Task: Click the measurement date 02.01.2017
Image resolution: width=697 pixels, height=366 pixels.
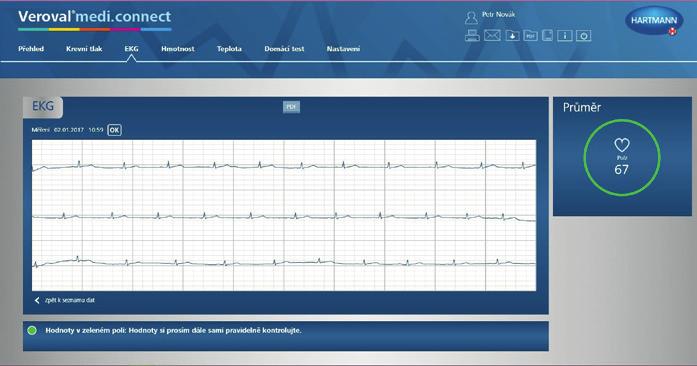Action: click(69, 130)
